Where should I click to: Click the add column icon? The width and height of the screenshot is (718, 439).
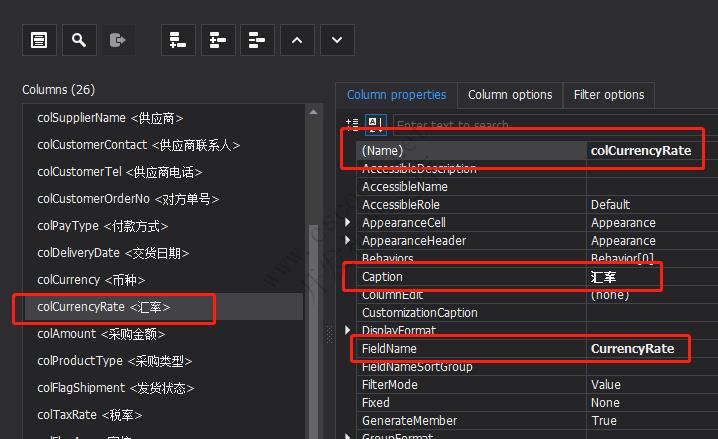[x=177, y=40]
